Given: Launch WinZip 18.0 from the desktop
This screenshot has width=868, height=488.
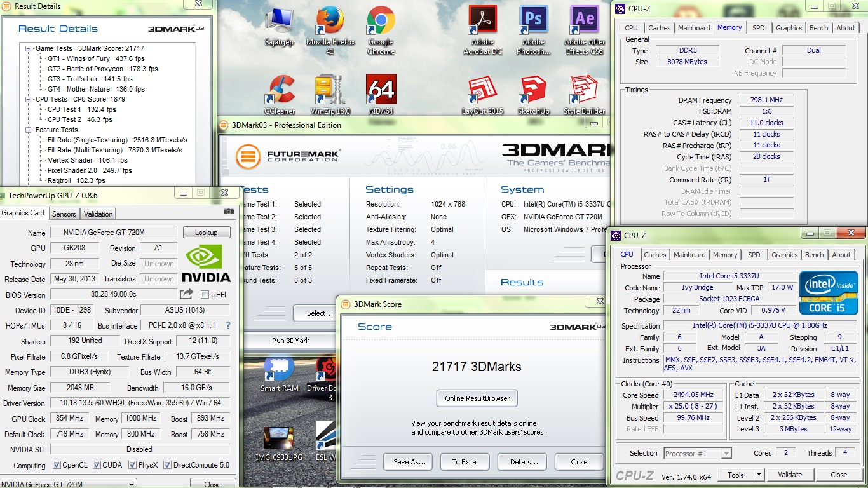Looking at the screenshot, I should 331,95.
